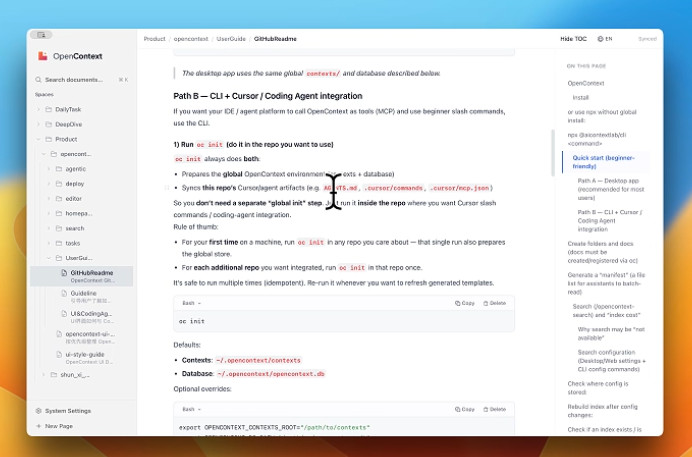Click the 'OpenContext' TOC top entry

pos(586,83)
